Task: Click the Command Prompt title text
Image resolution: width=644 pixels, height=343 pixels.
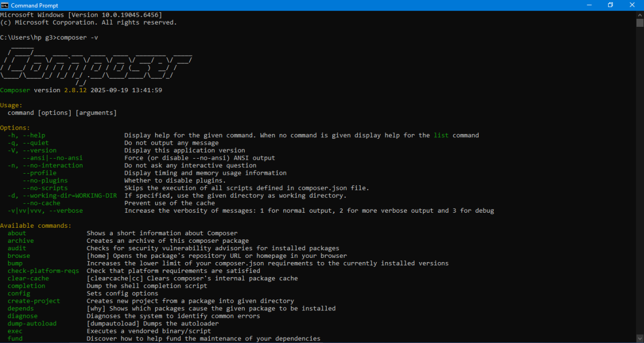Action: tap(33, 5)
